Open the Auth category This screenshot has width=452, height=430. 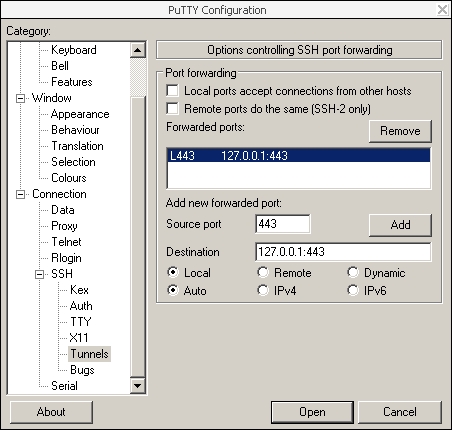click(x=81, y=306)
